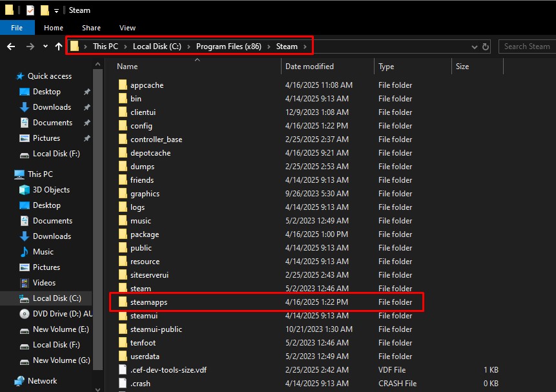Image resolution: width=556 pixels, height=392 pixels.
Task: Open the File menu
Action: (17, 28)
